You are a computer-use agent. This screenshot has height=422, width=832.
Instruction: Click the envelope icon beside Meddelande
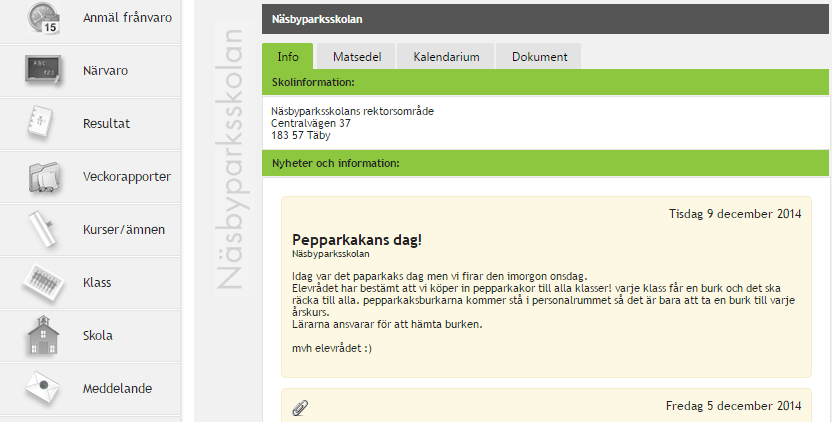pyautogui.click(x=42, y=388)
